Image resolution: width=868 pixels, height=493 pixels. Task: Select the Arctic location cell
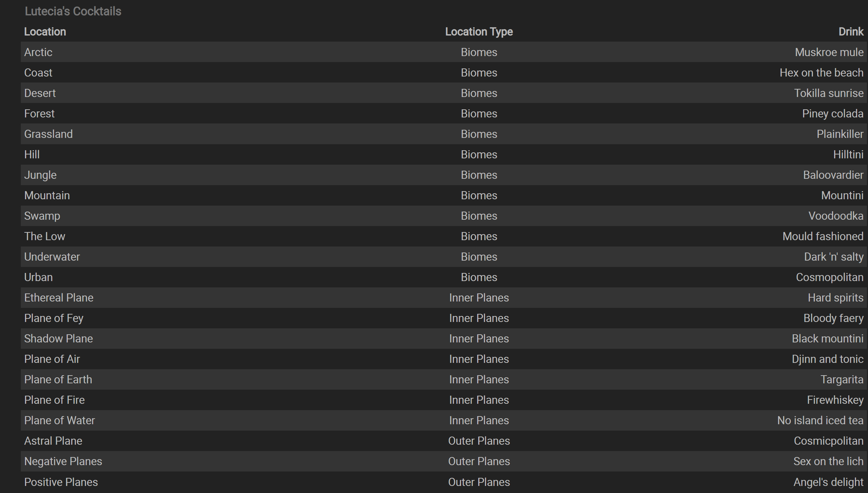(x=38, y=52)
